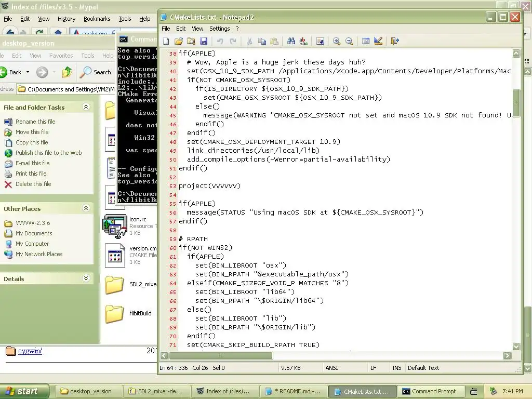Click the Notepad2 vertical scrollbar thumb

tap(516, 103)
